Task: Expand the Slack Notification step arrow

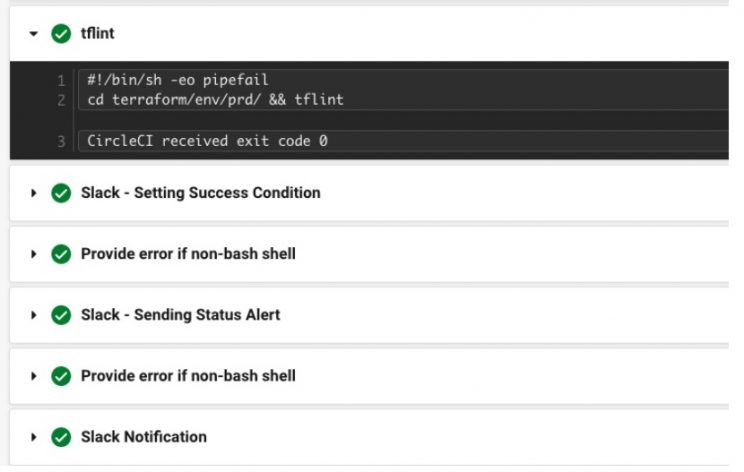Action: click(34, 437)
